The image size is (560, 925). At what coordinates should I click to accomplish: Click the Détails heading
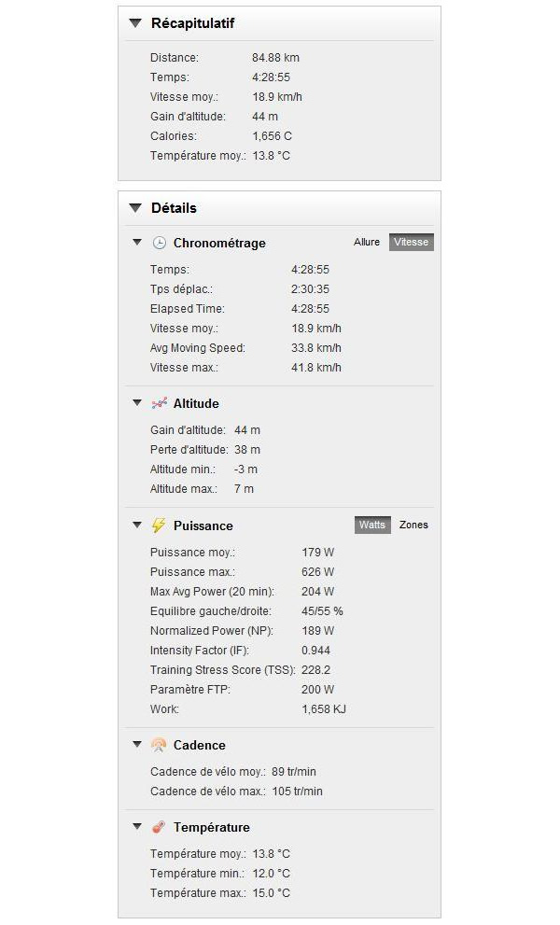point(174,208)
